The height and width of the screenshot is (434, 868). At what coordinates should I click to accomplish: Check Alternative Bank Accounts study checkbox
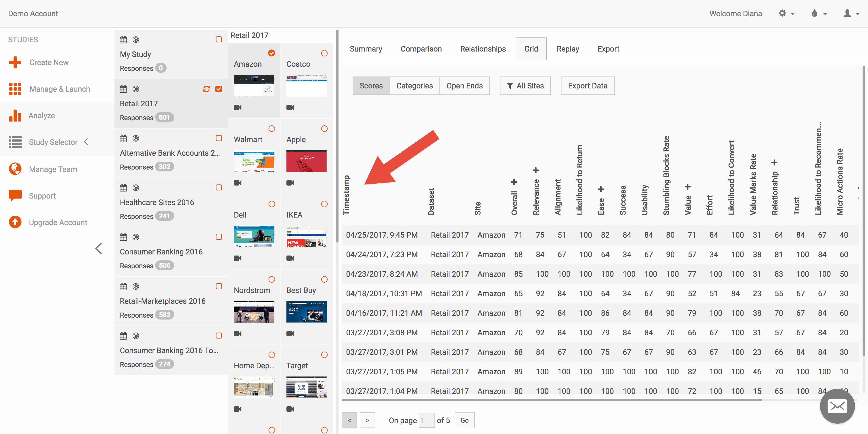(x=219, y=138)
